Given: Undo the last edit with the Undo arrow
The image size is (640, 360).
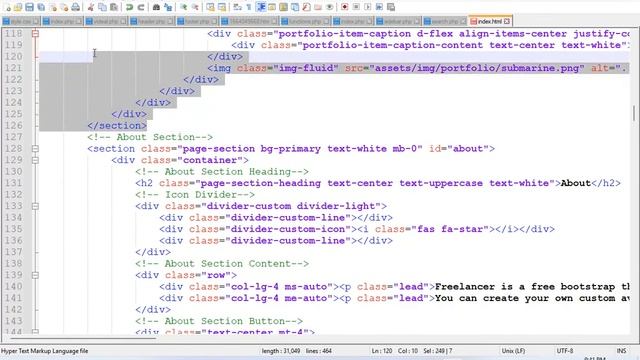Looking at the screenshot, I should click(129, 7).
